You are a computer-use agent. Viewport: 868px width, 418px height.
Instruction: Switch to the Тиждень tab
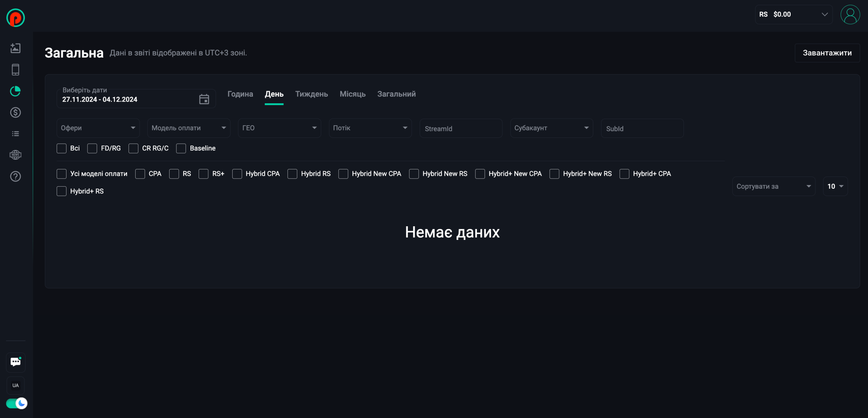coord(311,94)
